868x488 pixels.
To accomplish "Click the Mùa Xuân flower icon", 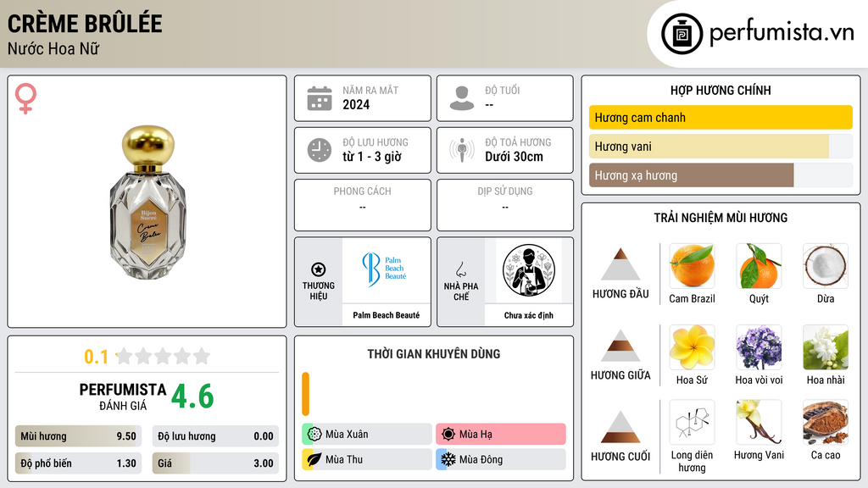I will pos(314,435).
